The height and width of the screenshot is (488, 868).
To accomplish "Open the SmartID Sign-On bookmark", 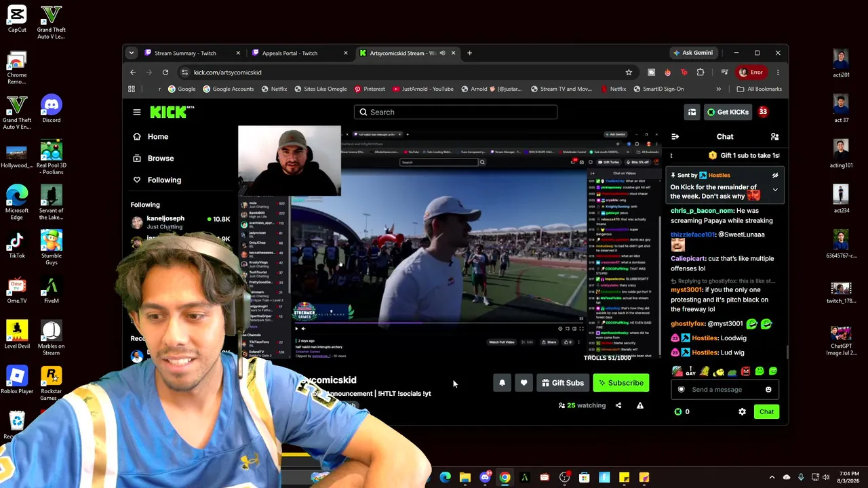I will click(x=658, y=89).
